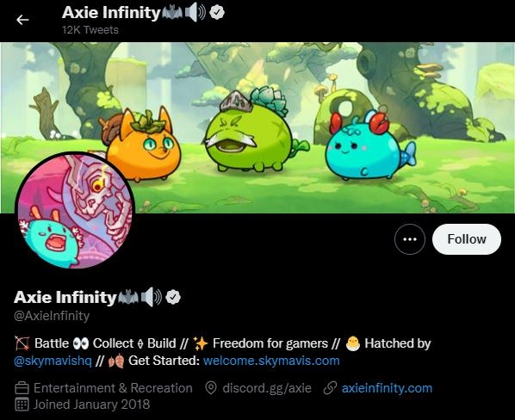
Task: Click the Joined January 2018 text
Action: (x=91, y=405)
